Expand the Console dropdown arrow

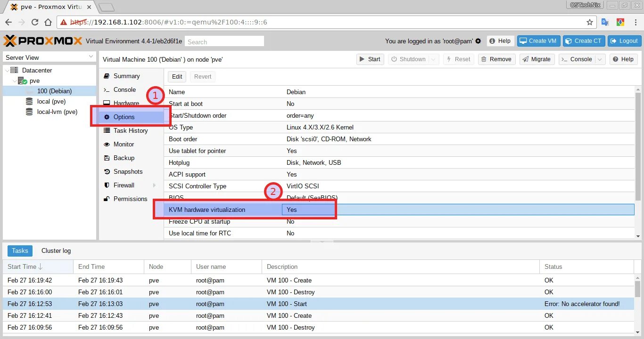coord(600,59)
